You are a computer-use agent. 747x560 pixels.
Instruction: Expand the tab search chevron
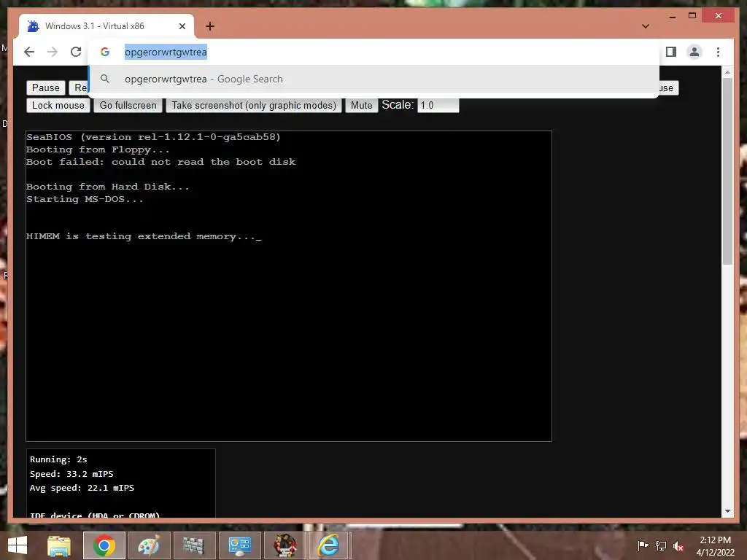(x=645, y=26)
